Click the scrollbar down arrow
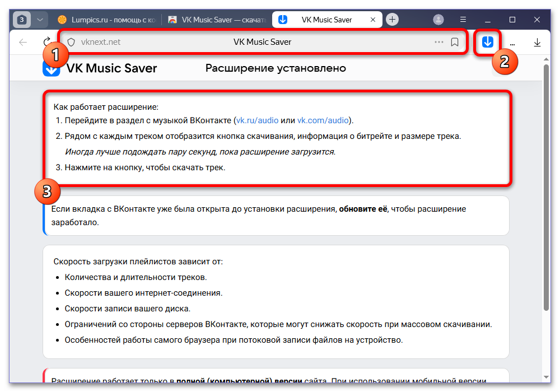560x392 pixels. (546, 377)
